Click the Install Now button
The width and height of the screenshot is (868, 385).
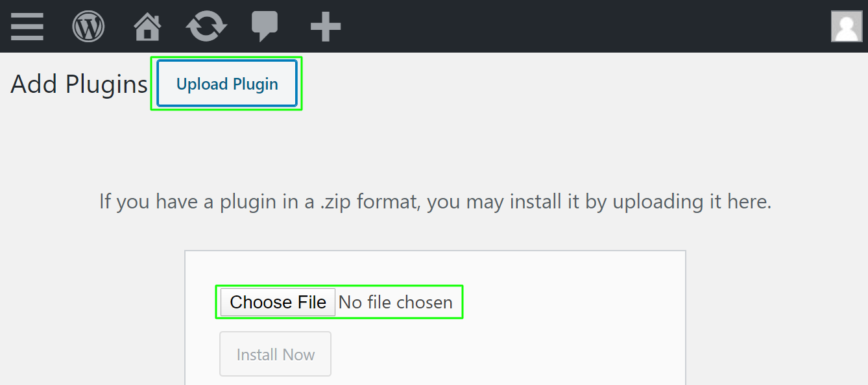tap(275, 354)
